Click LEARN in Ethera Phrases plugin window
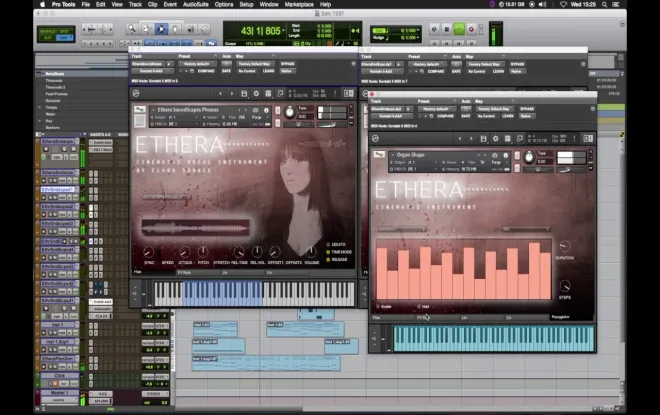 pos(268,71)
